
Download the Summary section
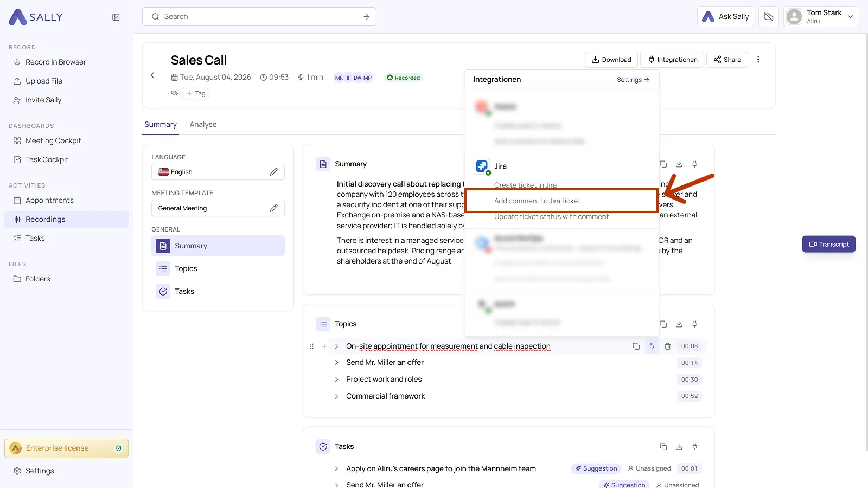tap(679, 164)
